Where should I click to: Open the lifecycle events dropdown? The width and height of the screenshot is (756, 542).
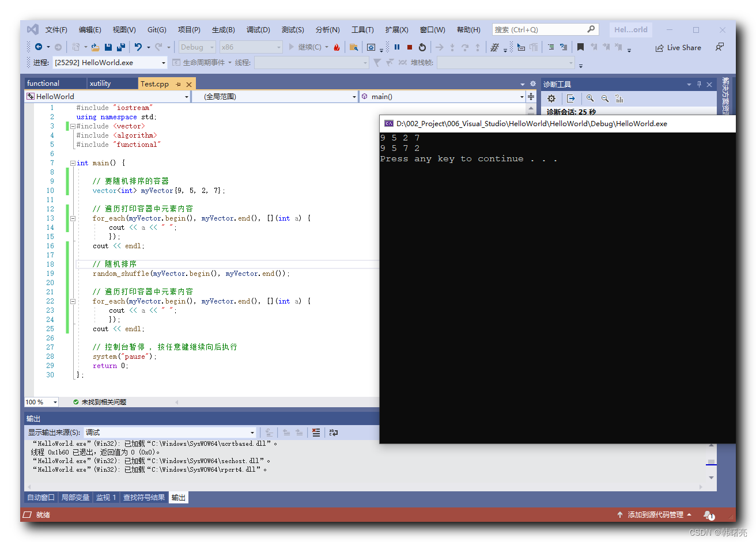pyautogui.click(x=229, y=63)
